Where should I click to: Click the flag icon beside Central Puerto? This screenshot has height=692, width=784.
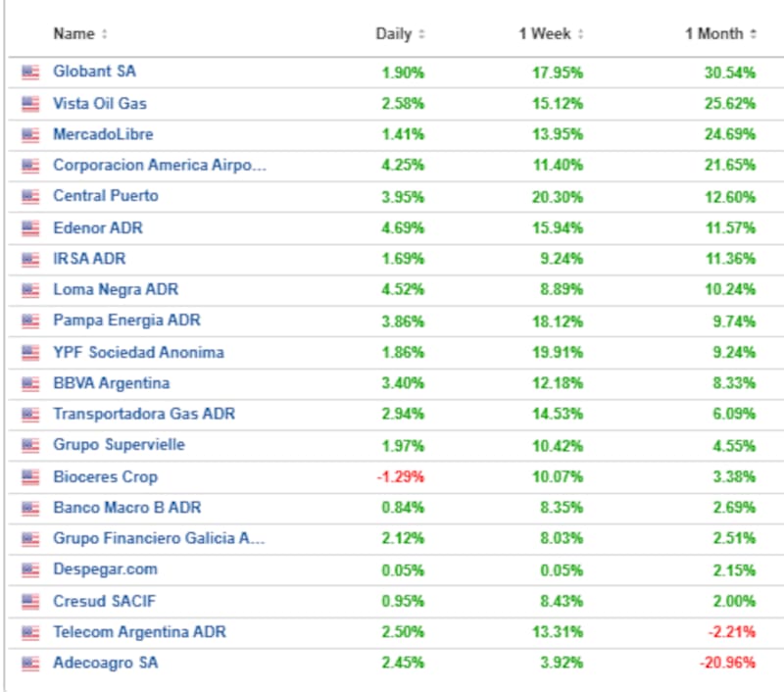[30, 196]
